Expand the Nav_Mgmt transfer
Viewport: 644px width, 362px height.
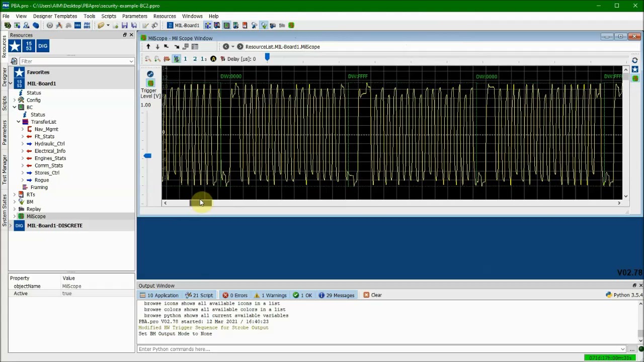23,129
